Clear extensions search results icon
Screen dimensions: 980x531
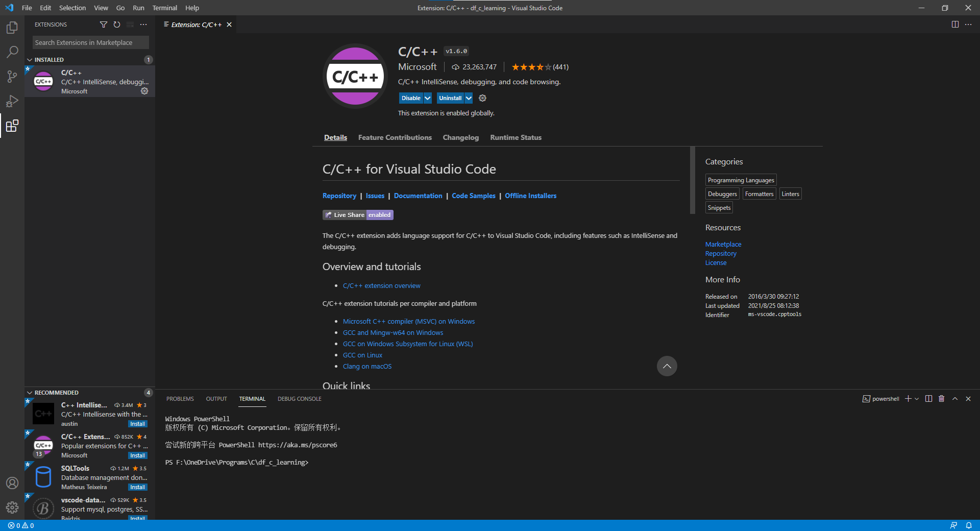click(130, 25)
